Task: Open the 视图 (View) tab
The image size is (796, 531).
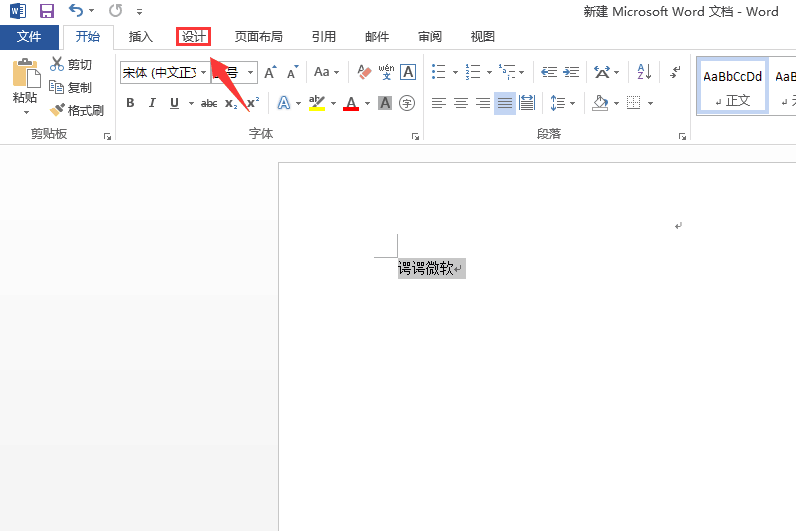Action: tap(482, 37)
